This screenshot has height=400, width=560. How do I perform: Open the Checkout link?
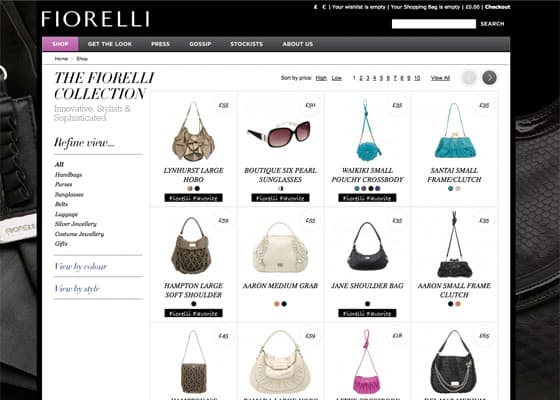coord(498,7)
